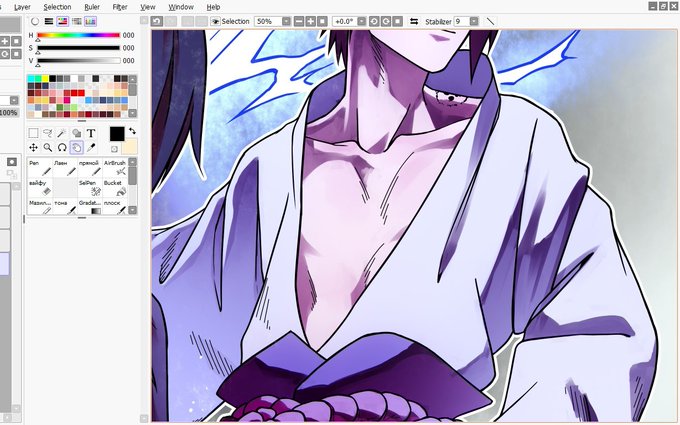Choose the AirBrush tool

click(115, 168)
